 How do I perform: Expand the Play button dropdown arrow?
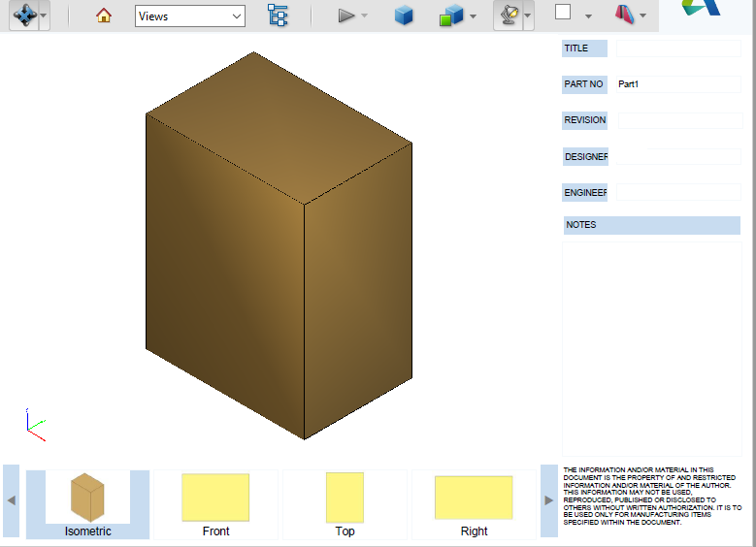pos(364,16)
